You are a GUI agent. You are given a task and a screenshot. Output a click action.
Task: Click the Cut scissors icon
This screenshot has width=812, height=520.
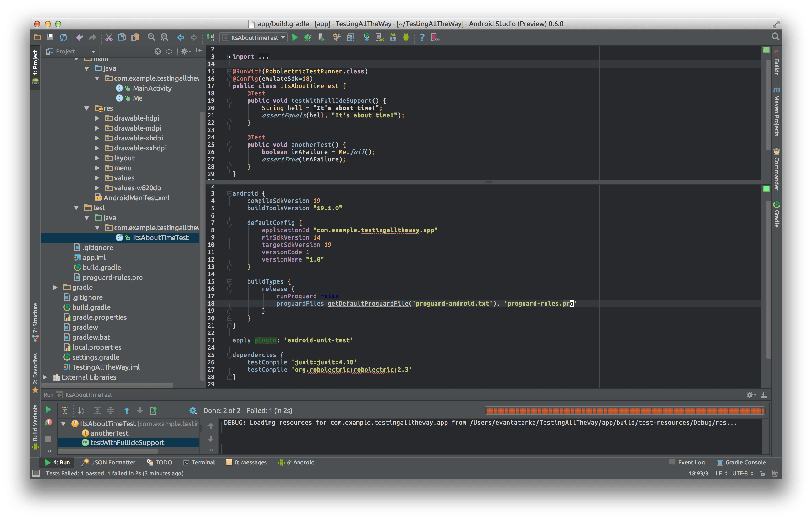(x=109, y=37)
